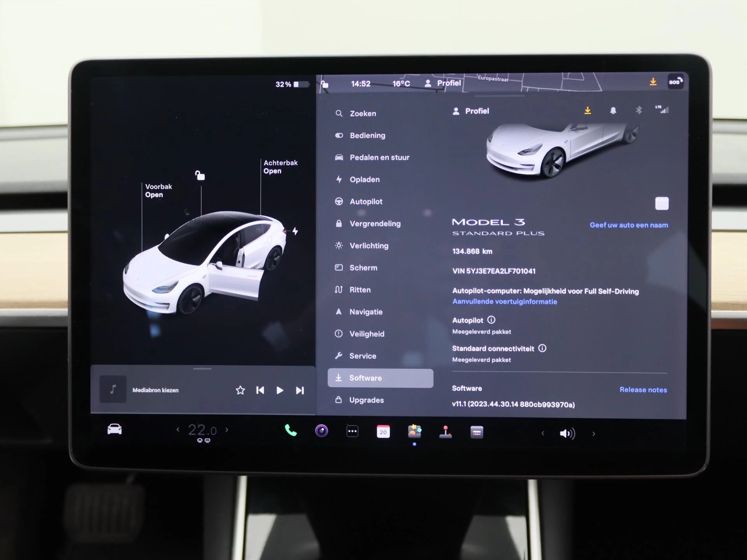Open Release notes for the software
The image size is (747, 560).
pyautogui.click(x=643, y=390)
